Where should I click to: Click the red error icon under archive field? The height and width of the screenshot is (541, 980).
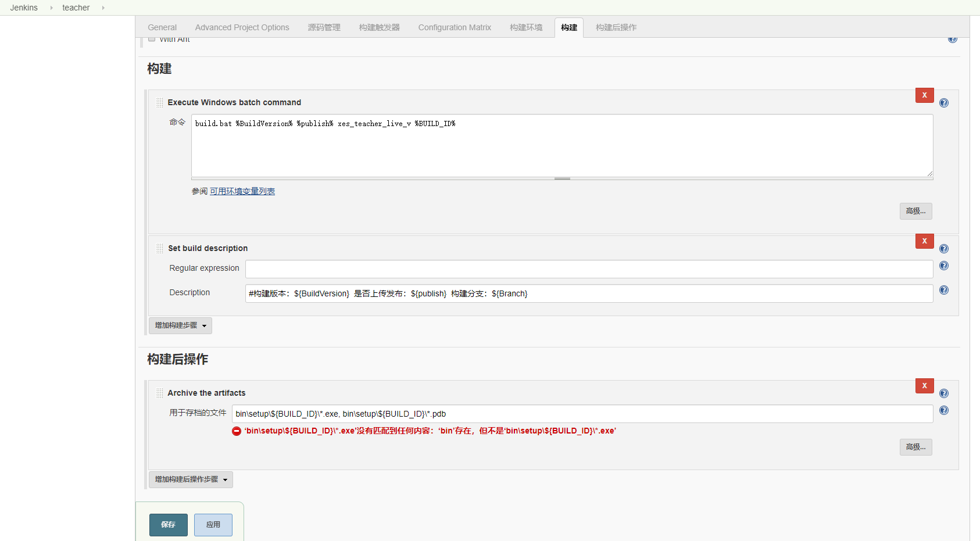pos(237,431)
